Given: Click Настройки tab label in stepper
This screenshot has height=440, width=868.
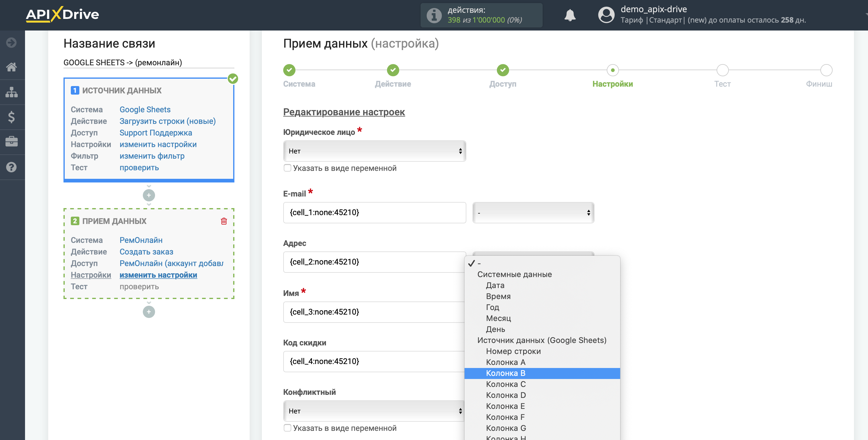Looking at the screenshot, I should coord(613,84).
